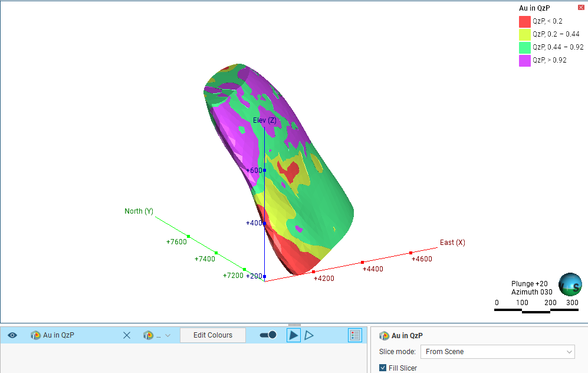Uncheck the Fill Slicer checkbox
Viewport: 588px width, 373px height.
[383, 368]
